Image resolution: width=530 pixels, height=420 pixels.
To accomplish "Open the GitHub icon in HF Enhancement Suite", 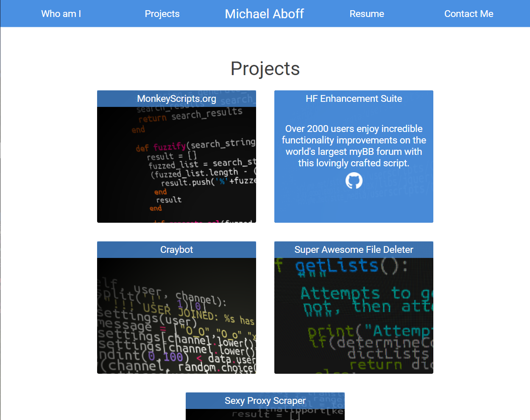I will [354, 181].
